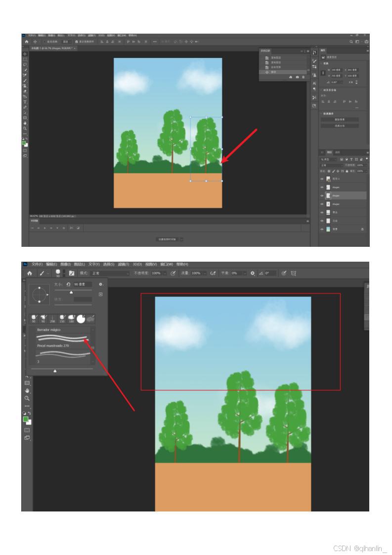Screen dimensions: 392x555
Task: Select recent brush labeled 180
Action: [72, 319]
